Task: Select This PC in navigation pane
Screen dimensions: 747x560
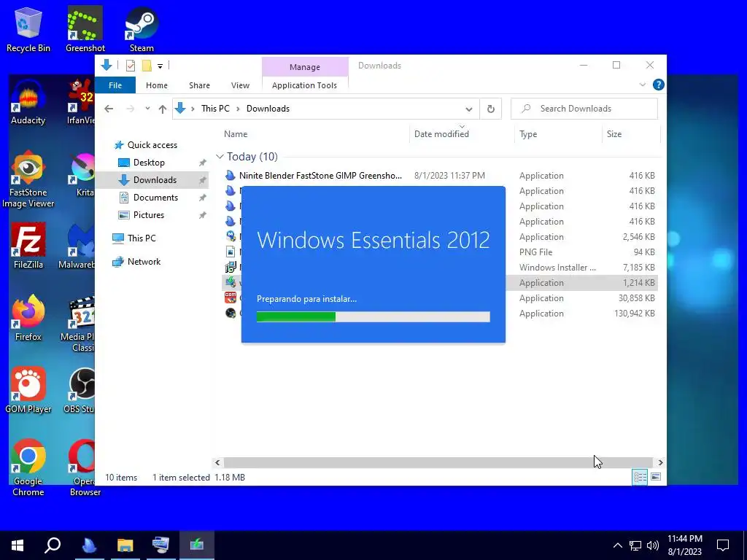Action: [142, 238]
